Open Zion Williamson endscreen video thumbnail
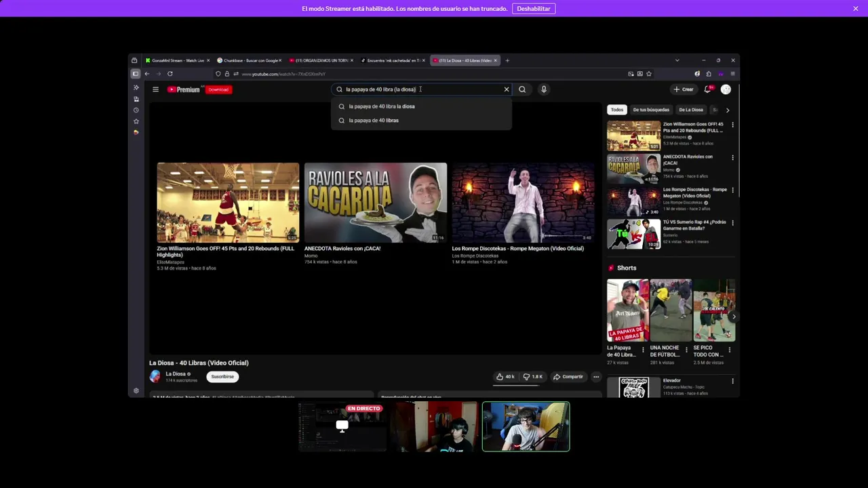This screenshot has height=488, width=868. [228, 203]
